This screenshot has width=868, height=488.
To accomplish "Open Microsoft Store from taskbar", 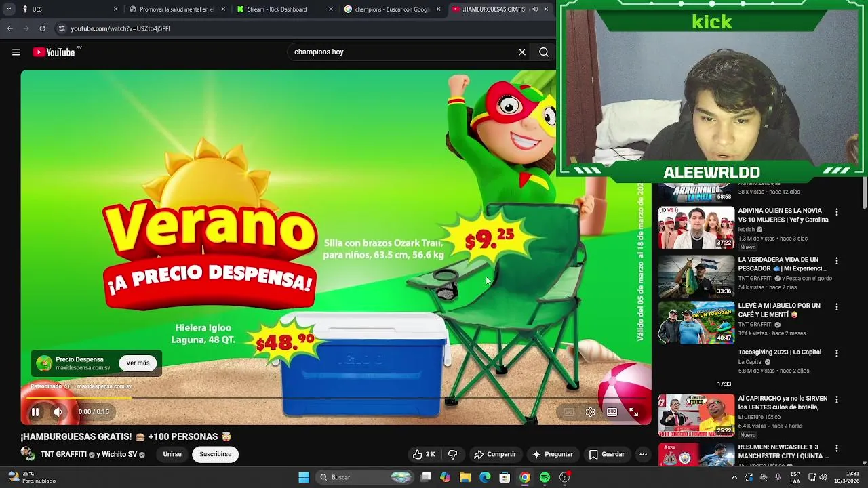I will 505,477.
